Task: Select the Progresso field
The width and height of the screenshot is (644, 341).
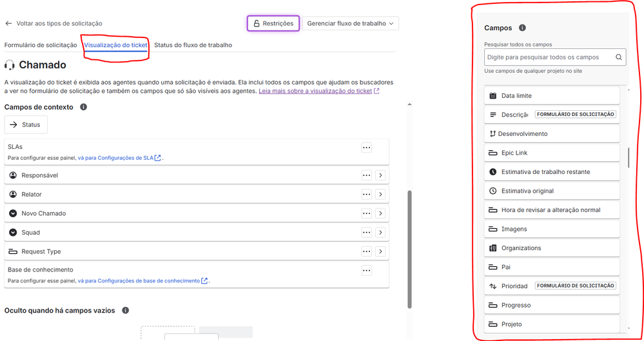Action: coord(552,306)
